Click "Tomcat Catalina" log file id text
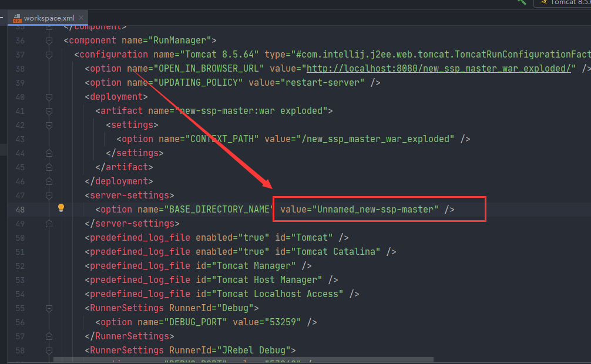Image resolution: width=591 pixels, height=364 pixels. click(335, 251)
